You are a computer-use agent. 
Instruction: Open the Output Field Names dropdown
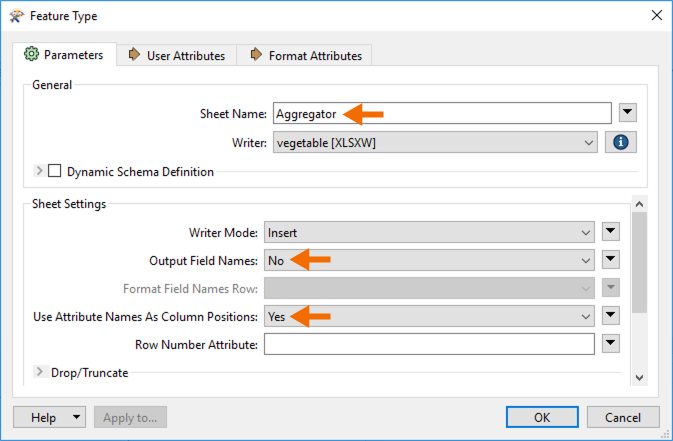(x=429, y=260)
